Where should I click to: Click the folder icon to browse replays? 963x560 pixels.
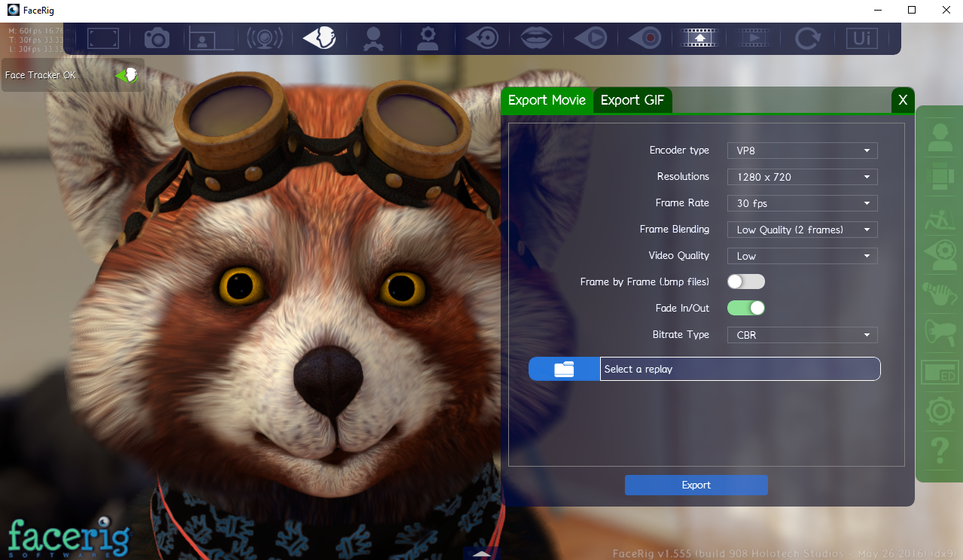click(x=564, y=369)
